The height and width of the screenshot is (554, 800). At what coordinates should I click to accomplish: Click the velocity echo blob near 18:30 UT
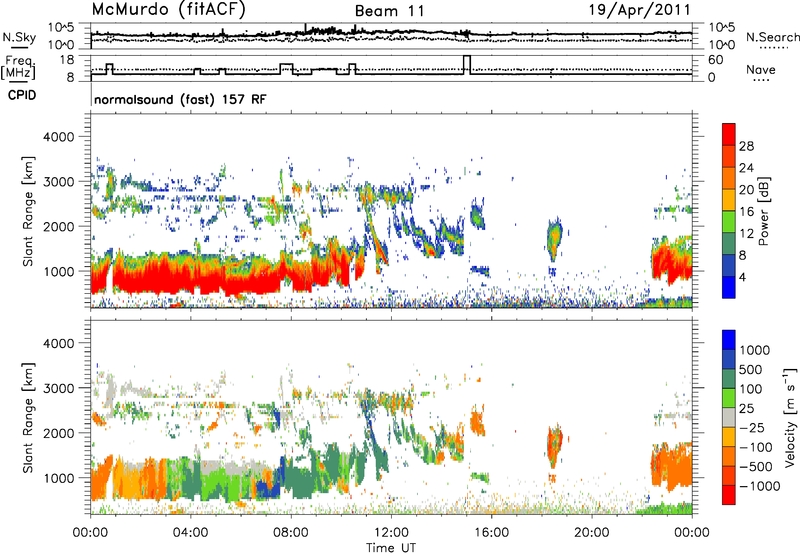554,446
